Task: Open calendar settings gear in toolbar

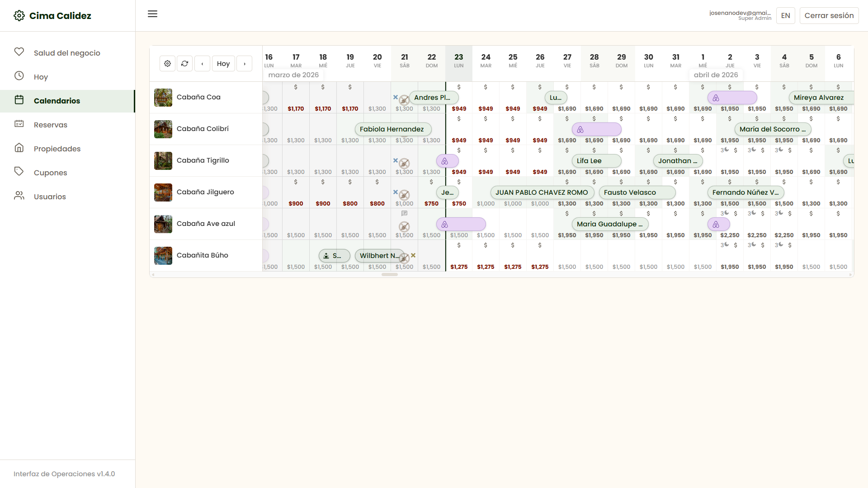Action: [x=167, y=64]
